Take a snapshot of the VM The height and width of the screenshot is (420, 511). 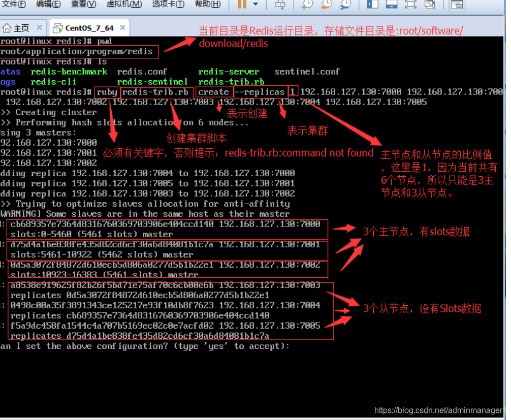(307, 4)
